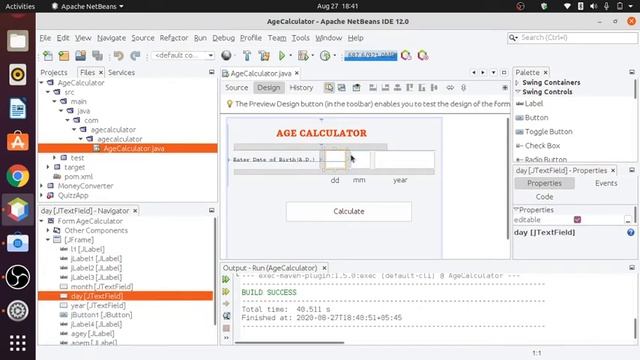Click the New Project toolbar icon
Screen dimensions: 640x360
pos(64,56)
